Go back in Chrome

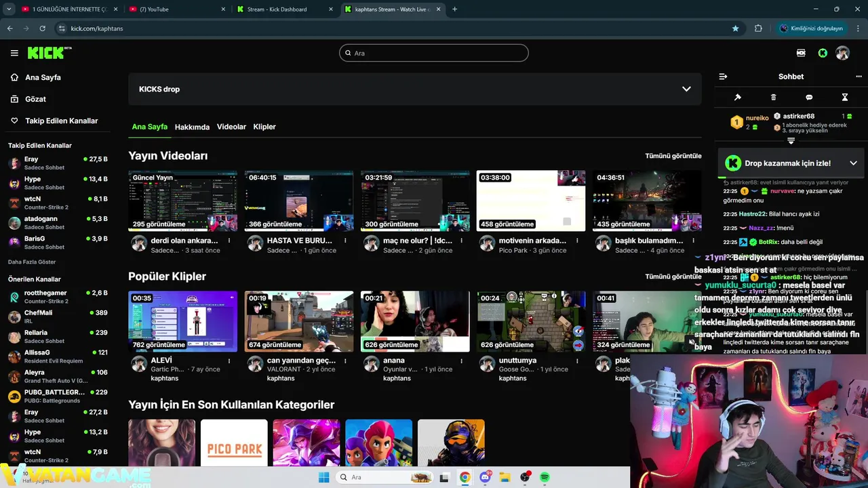click(x=9, y=28)
